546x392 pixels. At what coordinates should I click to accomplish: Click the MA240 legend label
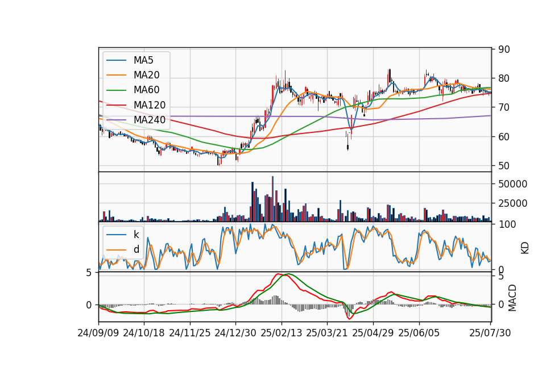(150, 120)
